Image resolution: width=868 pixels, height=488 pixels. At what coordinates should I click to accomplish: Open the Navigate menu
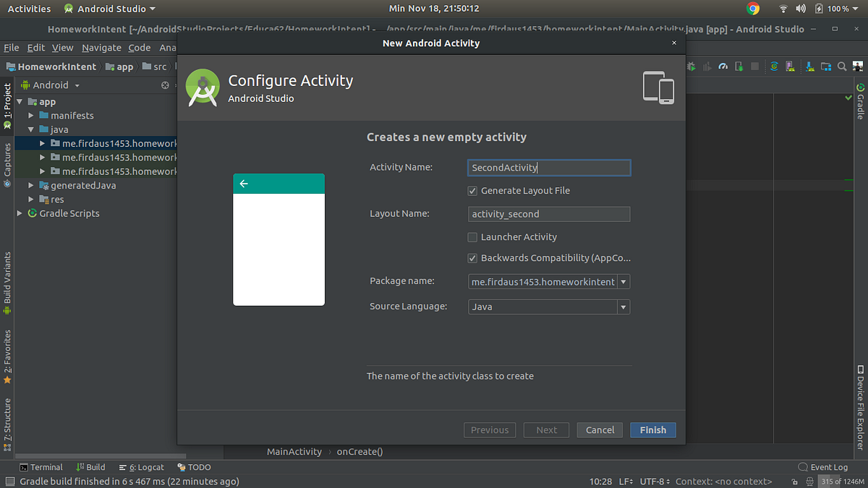coord(101,47)
